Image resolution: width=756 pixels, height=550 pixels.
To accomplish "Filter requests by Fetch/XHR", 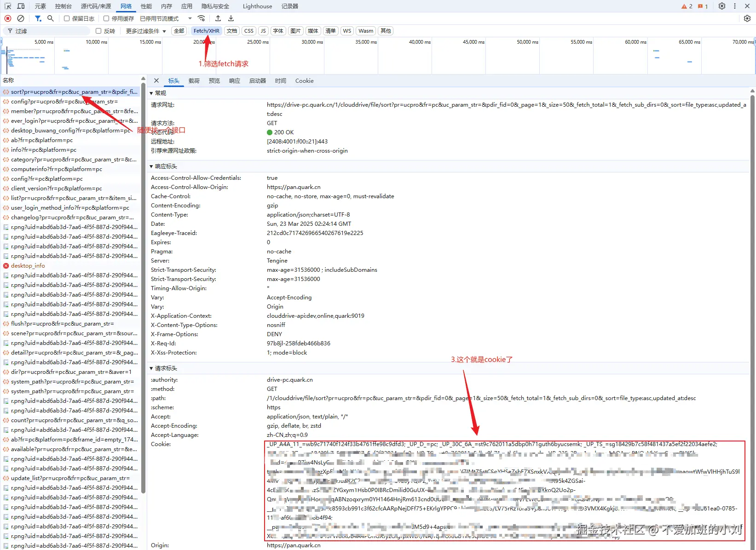I will coord(207,31).
